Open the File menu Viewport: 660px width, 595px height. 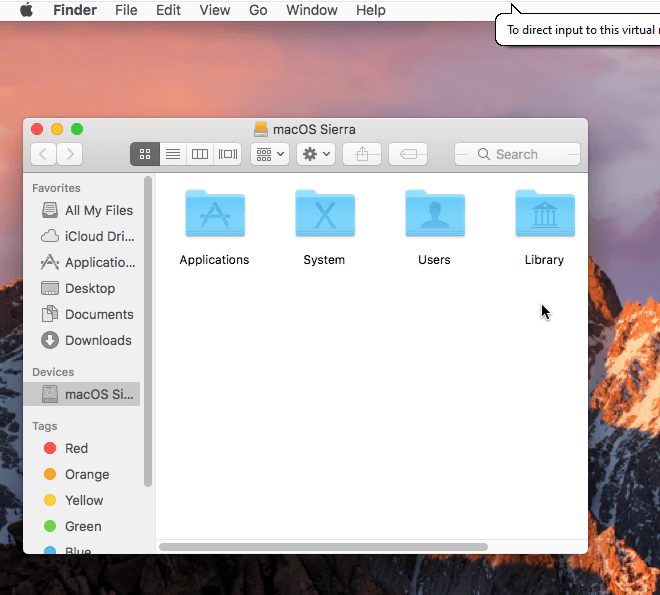click(x=126, y=10)
